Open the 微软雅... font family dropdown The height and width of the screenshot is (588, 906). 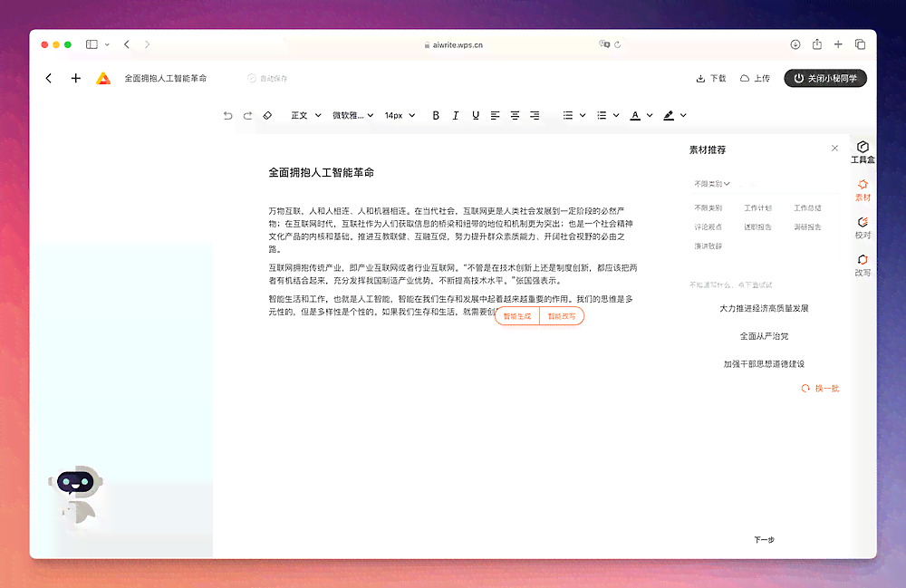click(x=352, y=116)
